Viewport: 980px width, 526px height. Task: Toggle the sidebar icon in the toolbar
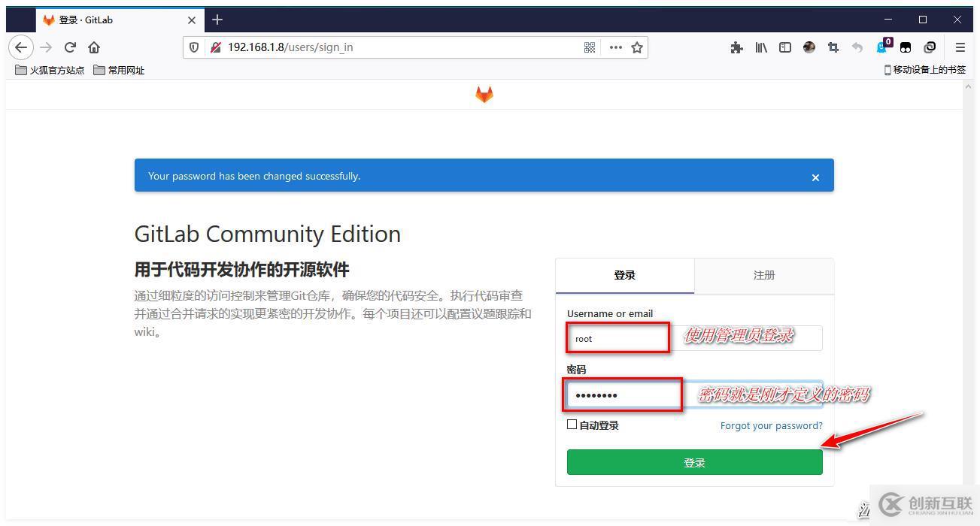coord(785,47)
